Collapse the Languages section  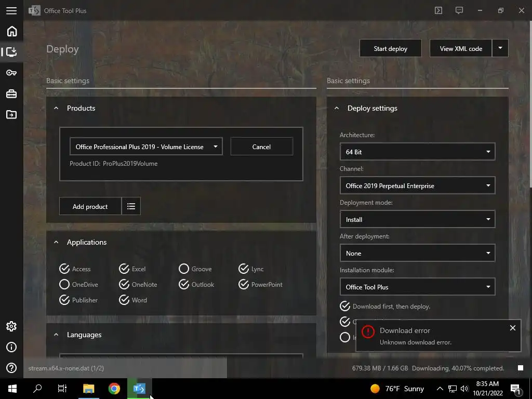(x=56, y=335)
